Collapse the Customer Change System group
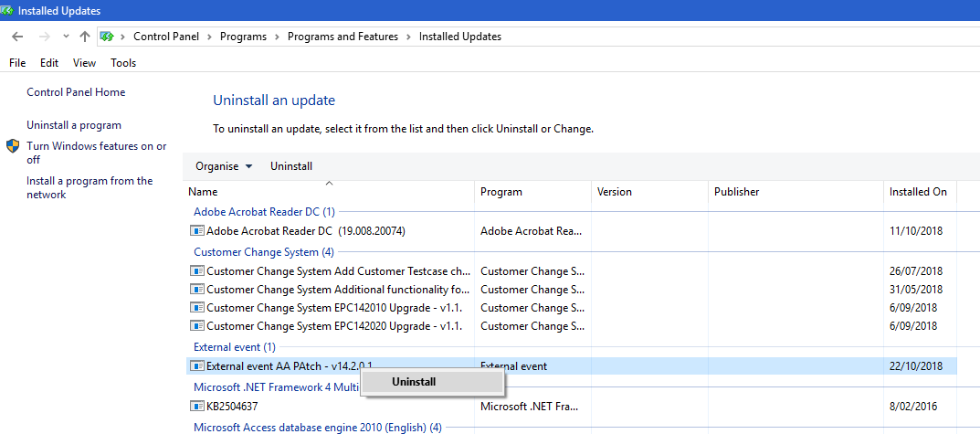 coord(263,251)
